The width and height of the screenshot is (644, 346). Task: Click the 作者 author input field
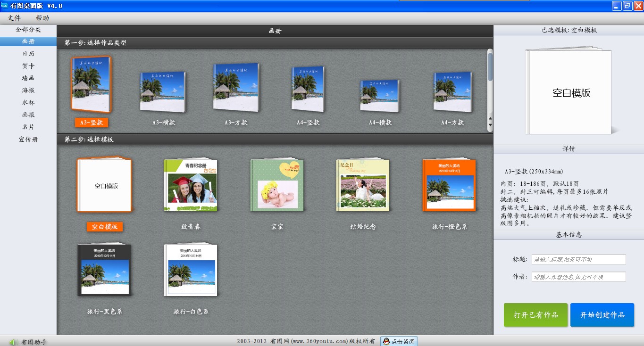pos(578,277)
